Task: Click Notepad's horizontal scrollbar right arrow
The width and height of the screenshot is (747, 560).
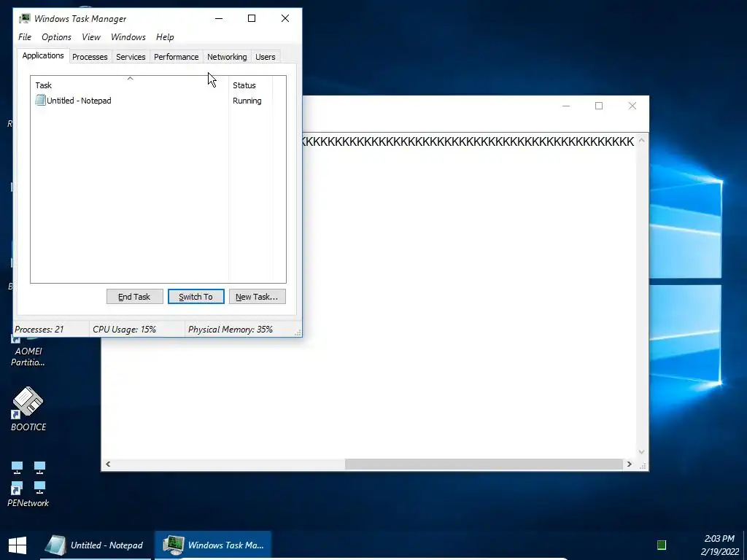Action: 630,464
